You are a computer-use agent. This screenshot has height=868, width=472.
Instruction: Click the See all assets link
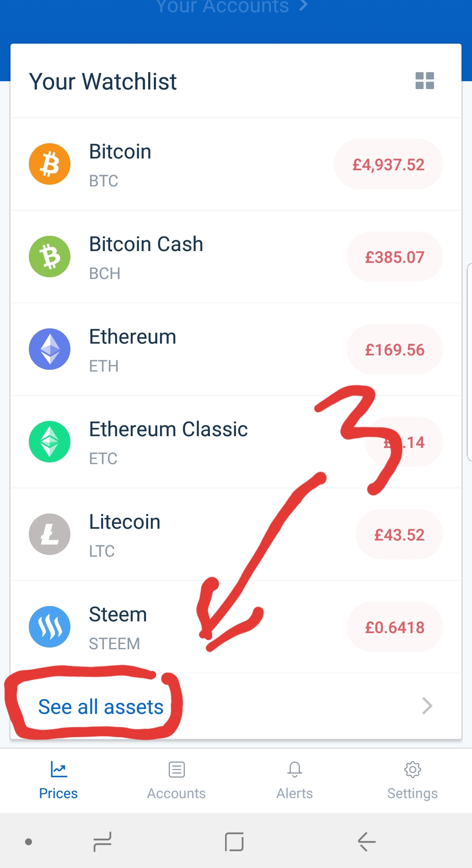point(101,707)
